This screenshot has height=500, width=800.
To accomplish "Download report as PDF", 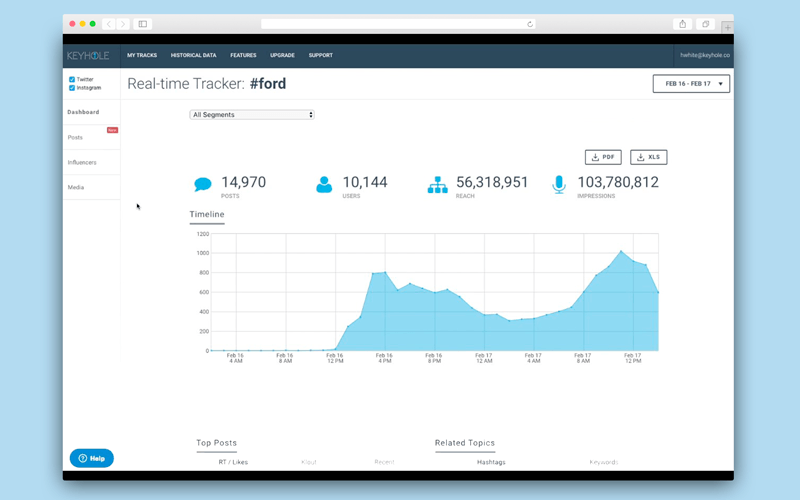I will coord(603,157).
